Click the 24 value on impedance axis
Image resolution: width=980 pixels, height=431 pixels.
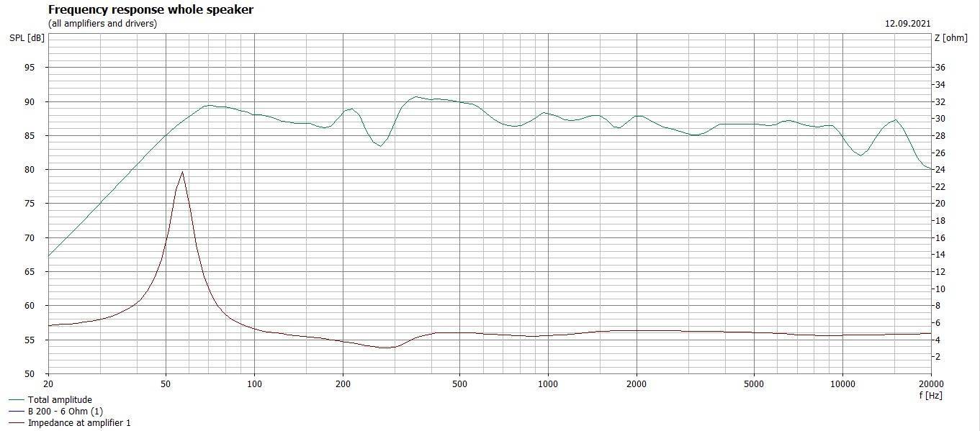tap(940, 170)
